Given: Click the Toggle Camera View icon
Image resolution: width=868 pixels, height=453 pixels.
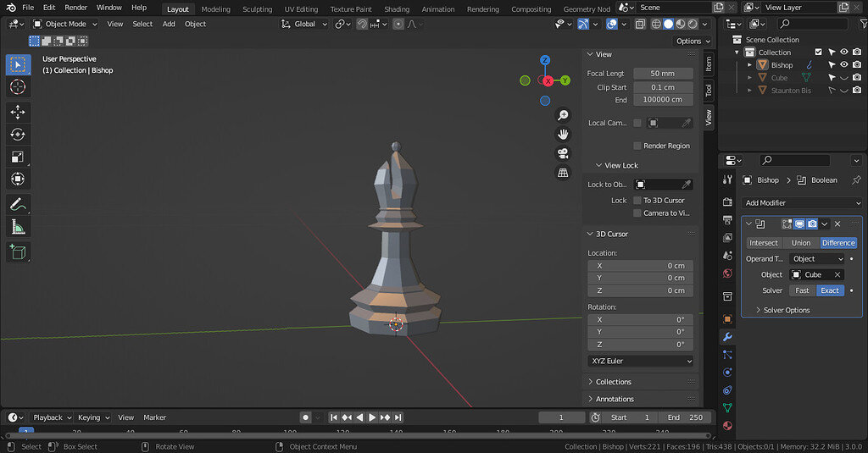Looking at the screenshot, I should pyautogui.click(x=562, y=153).
